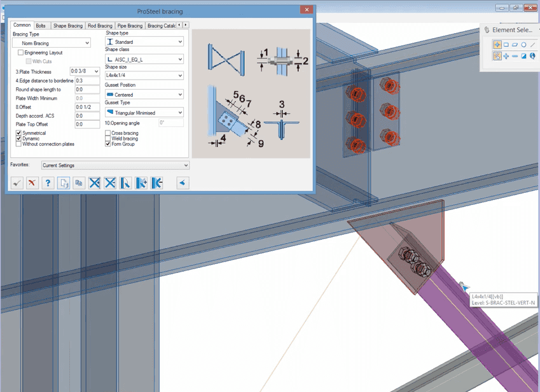Select the Element Selection fence rectangle icon
The width and height of the screenshot is (540, 392).
[x=506, y=45]
